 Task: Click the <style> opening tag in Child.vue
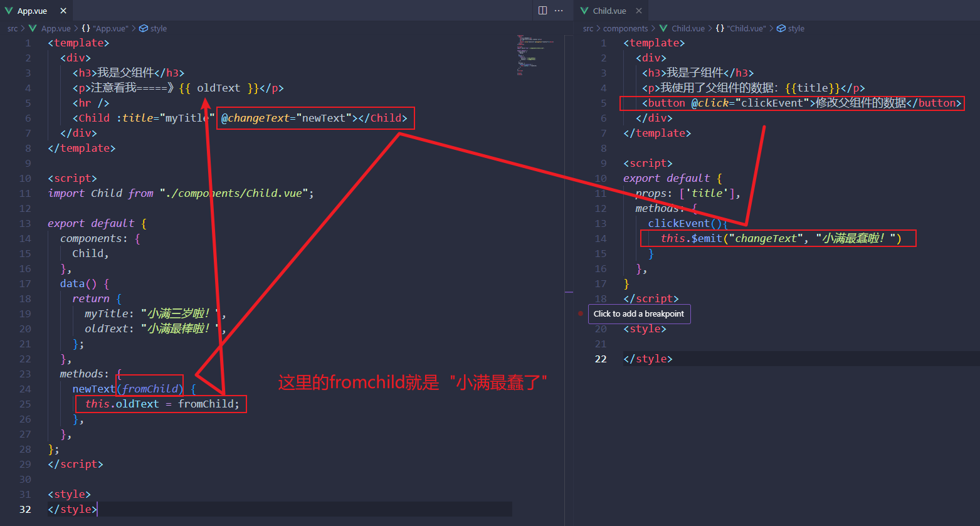645,329
